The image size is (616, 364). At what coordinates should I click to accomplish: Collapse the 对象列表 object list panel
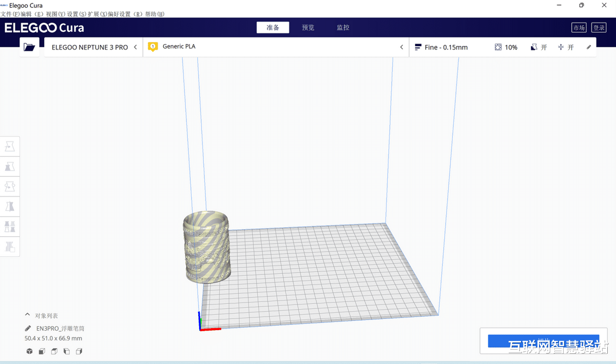pyautogui.click(x=27, y=315)
